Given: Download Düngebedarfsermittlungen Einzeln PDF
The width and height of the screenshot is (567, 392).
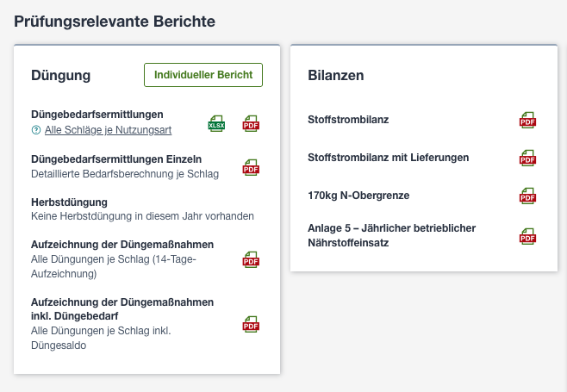Looking at the screenshot, I should [251, 168].
